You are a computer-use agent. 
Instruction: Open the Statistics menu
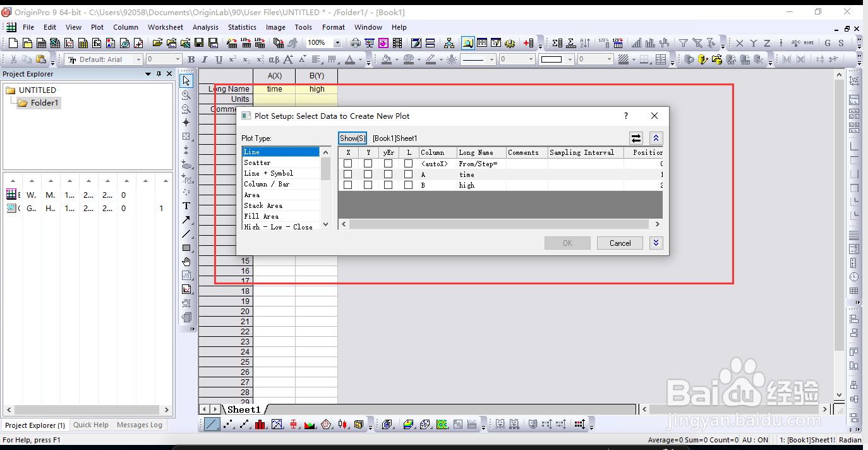pyautogui.click(x=242, y=27)
